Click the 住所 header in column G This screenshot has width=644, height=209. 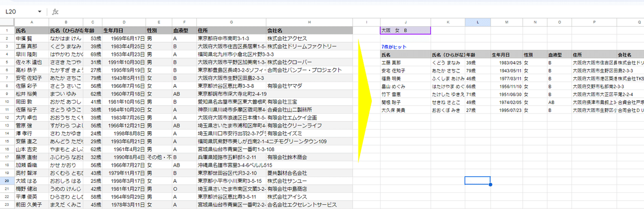click(231, 31)
